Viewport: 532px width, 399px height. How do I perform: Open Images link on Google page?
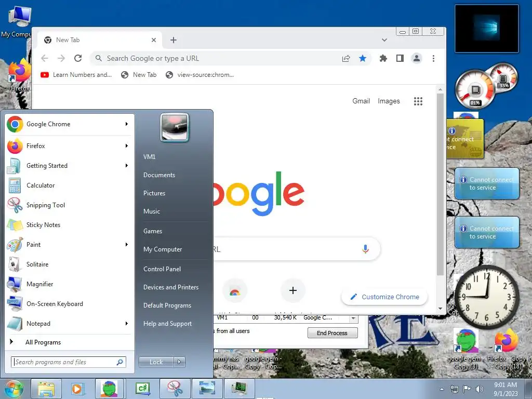click(x=389, y=101)
